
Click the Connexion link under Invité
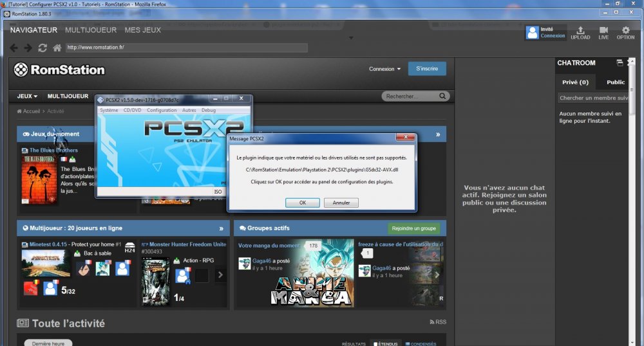point(553,35)
